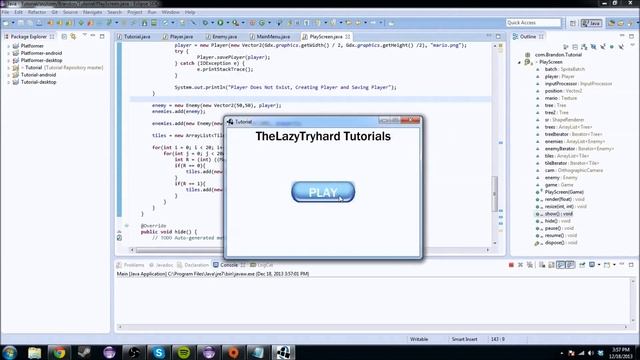Viewport: 640px width, 360px height.
Task: Click the Open Perspective icon
Action: point(573,23)
